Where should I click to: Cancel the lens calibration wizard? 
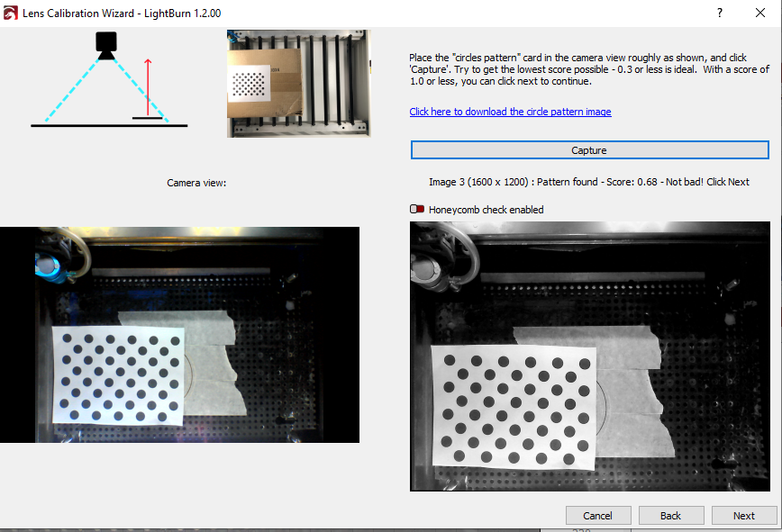coord(598,516)
